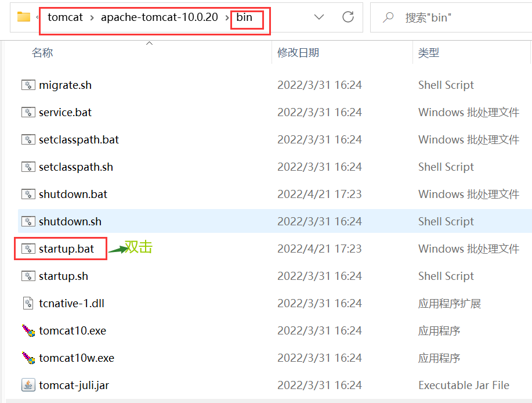Screen dimensions: 532x403
Task: Select file name startup.bat
Action: pyautogui.click(x=67, y=249)
